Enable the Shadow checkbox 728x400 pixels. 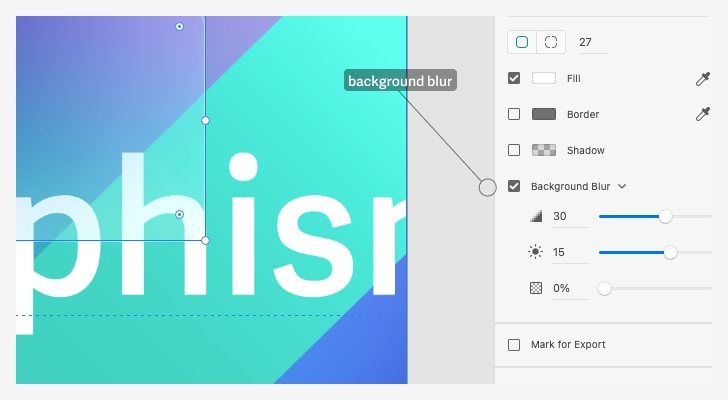click(514, 150)
